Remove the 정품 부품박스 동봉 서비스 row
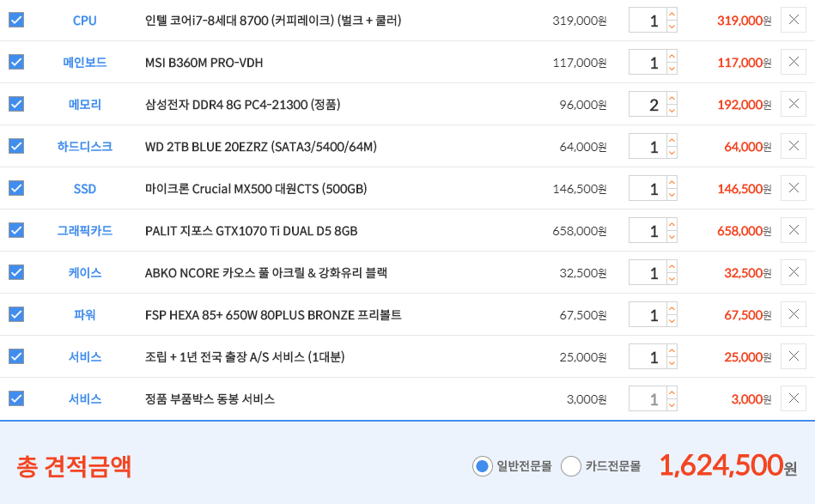 click(794, 398)
